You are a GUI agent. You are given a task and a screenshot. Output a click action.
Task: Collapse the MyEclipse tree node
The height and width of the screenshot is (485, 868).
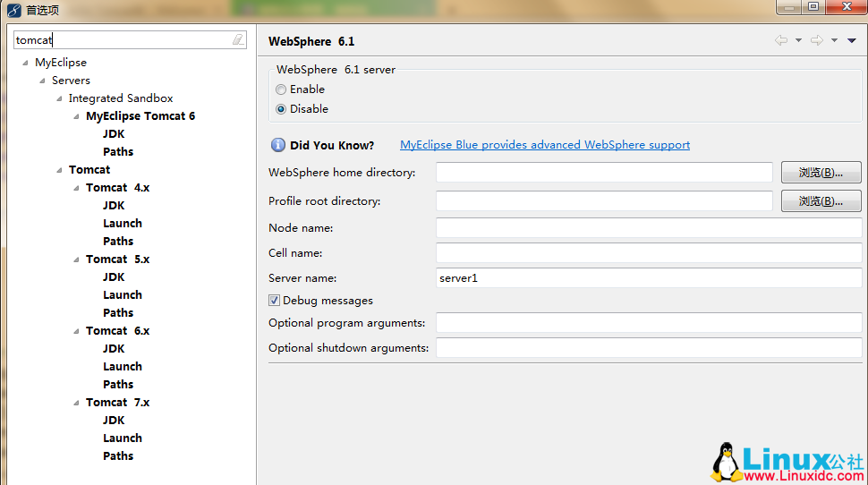(25, 63)
